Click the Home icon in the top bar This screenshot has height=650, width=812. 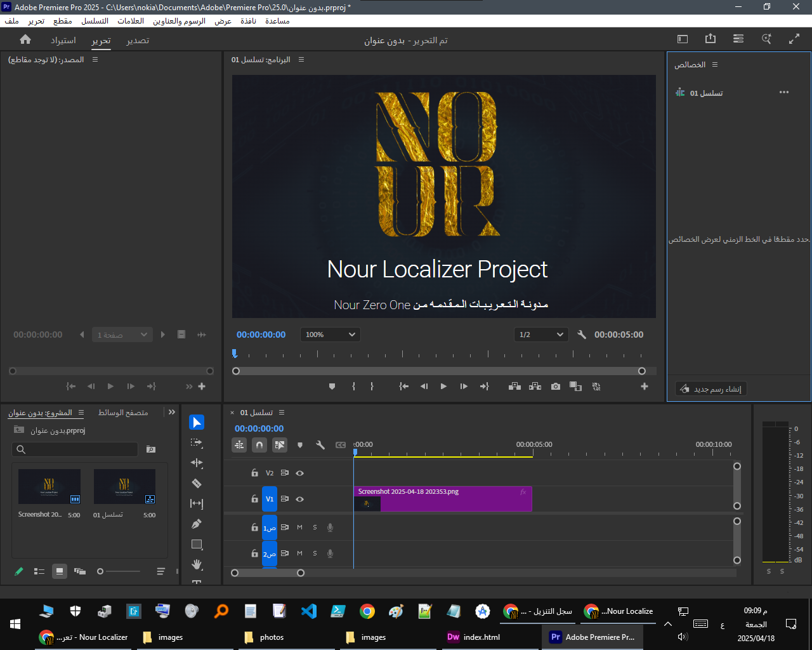25,39
